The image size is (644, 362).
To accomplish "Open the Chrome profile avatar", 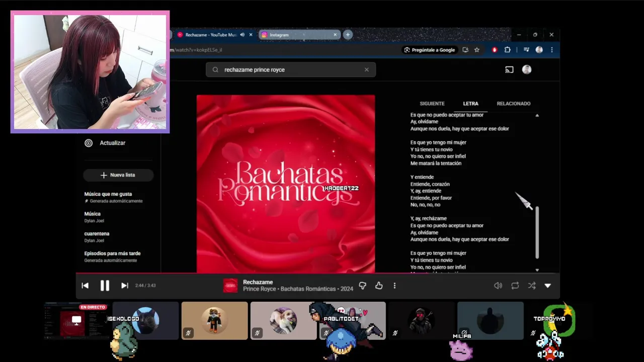I will (x=539, y=50).
